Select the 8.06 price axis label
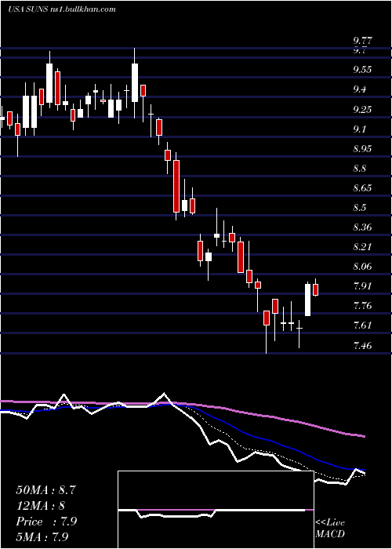This screenshot has height=549, width=392. point(362,267)
